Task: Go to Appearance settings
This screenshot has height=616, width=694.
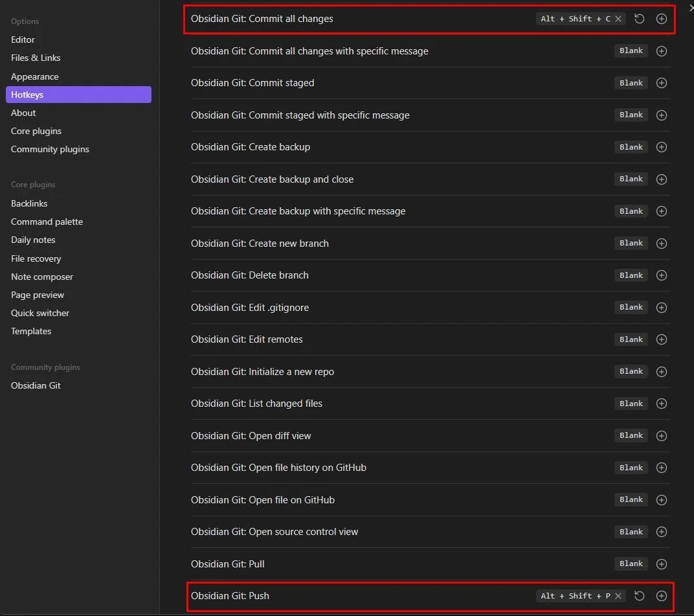Action: [x=34, y=76]
